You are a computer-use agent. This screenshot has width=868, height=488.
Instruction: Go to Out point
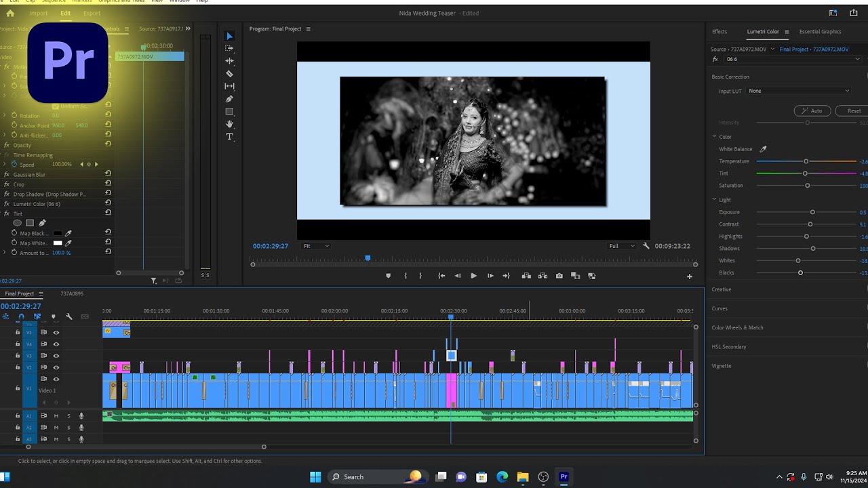pyautogui.click(x=506, y=276)
